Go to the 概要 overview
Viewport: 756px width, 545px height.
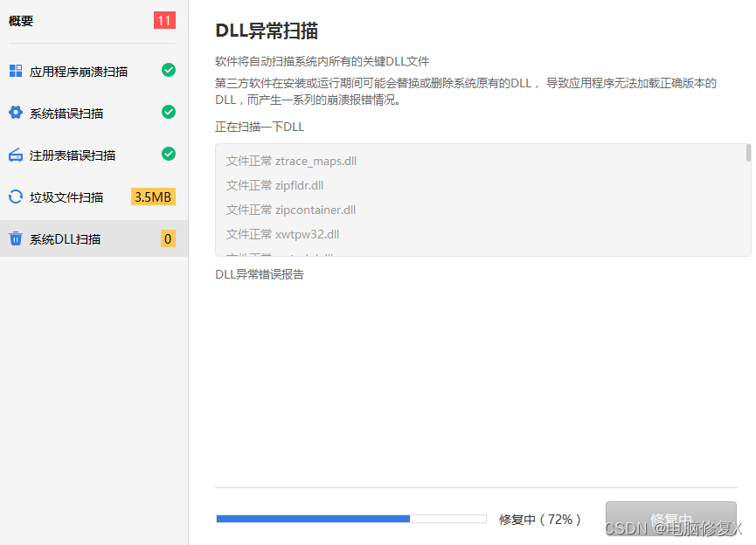pos(21,21)
